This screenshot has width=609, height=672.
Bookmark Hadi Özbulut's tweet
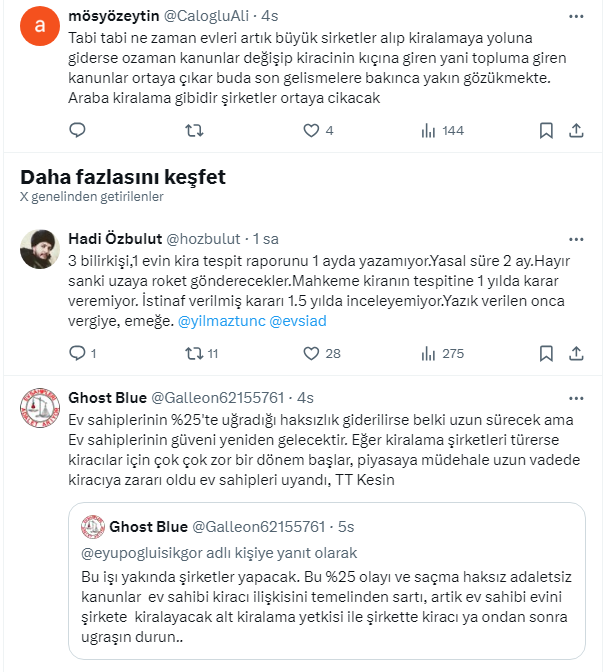(546, 353)
